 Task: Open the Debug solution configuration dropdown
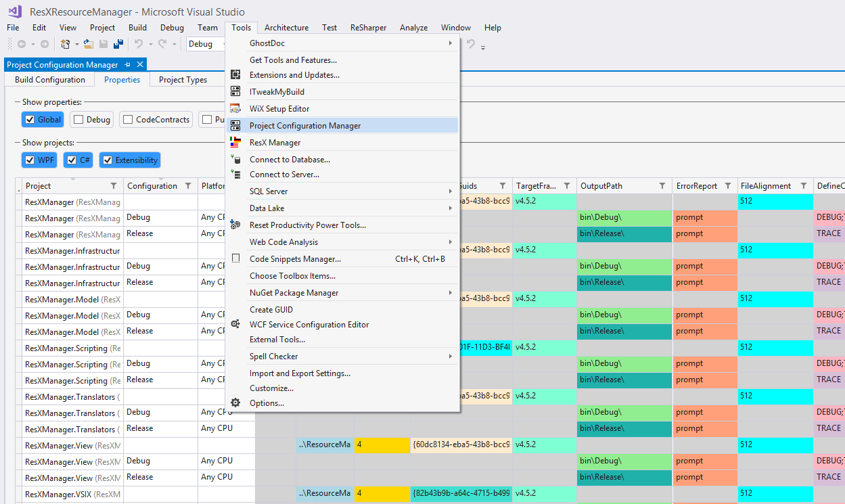click(207, 44)
